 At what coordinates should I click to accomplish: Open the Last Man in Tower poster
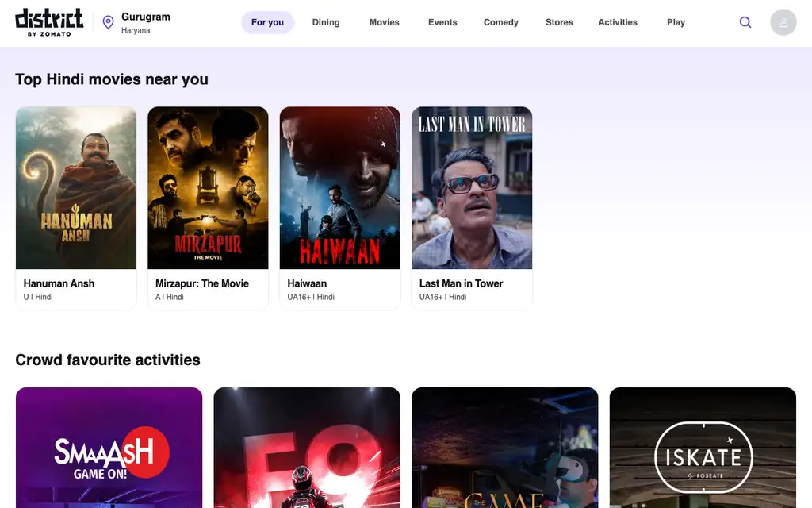click(472, 187)
